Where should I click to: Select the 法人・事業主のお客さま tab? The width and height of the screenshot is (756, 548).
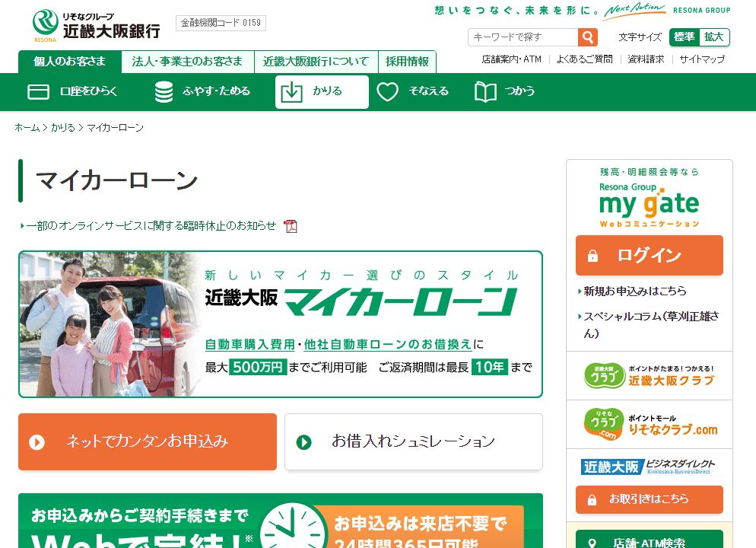point(188,62)
